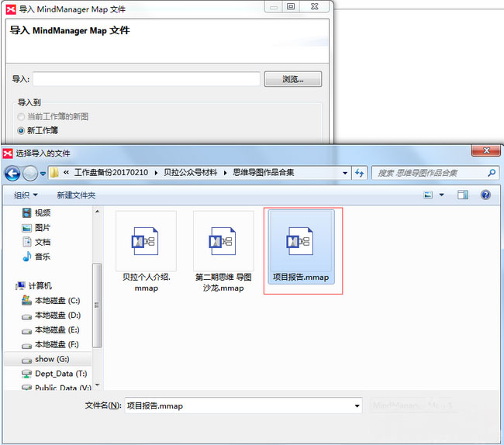This screenshot has height=445, width=504.
Task: Navigate to 工作盘备份20170210 in breadcrumb
Action: point(111,173)
